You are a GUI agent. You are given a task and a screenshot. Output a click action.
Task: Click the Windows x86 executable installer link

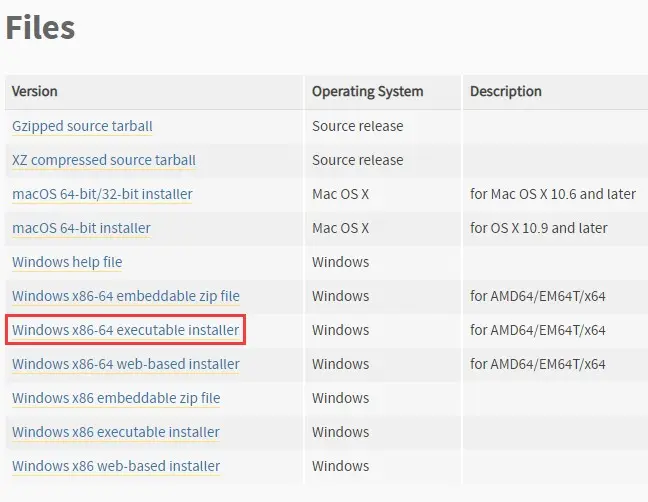(116, 432)
